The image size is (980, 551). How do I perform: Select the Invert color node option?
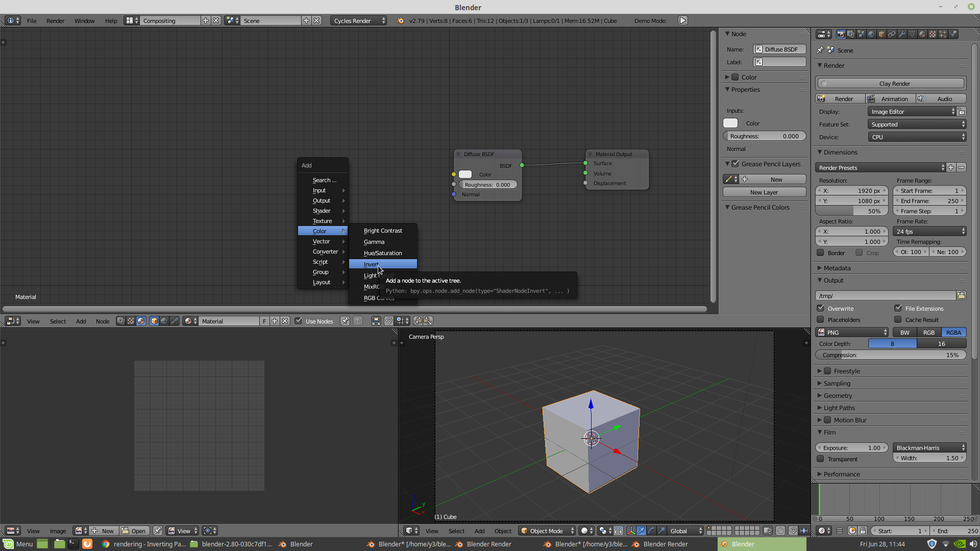pyautogui.click(x=372, y=264)
